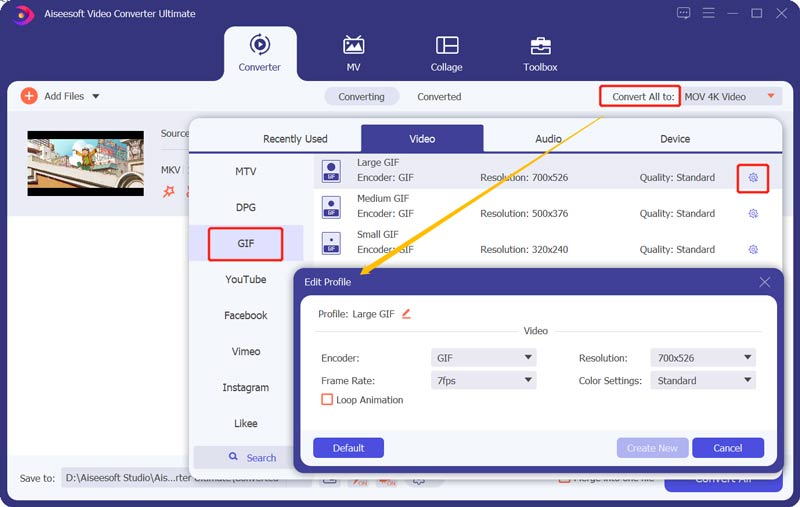Expand the Resolution dropdown

(703, 358)
